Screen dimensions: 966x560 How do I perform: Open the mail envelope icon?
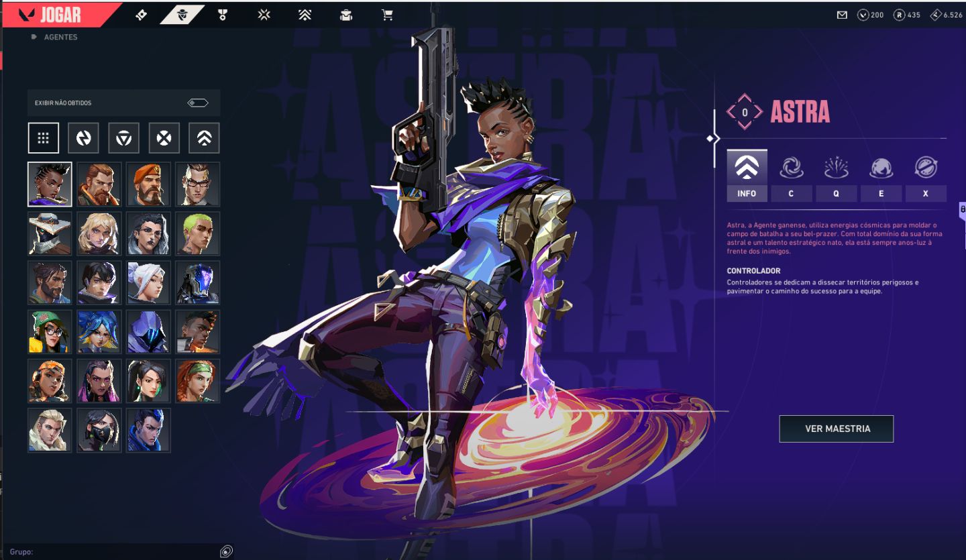842,15
